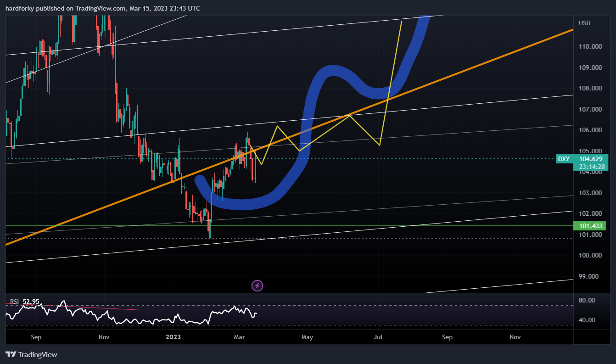Click the Jul time axis label
Screen dimensions: 616x364
pos(378,337)
